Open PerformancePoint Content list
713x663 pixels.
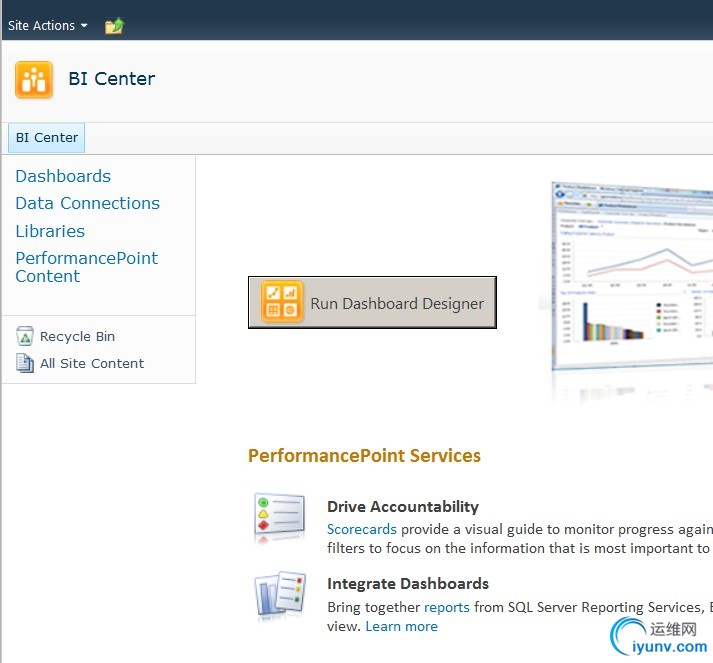click(x=86, y=267)
